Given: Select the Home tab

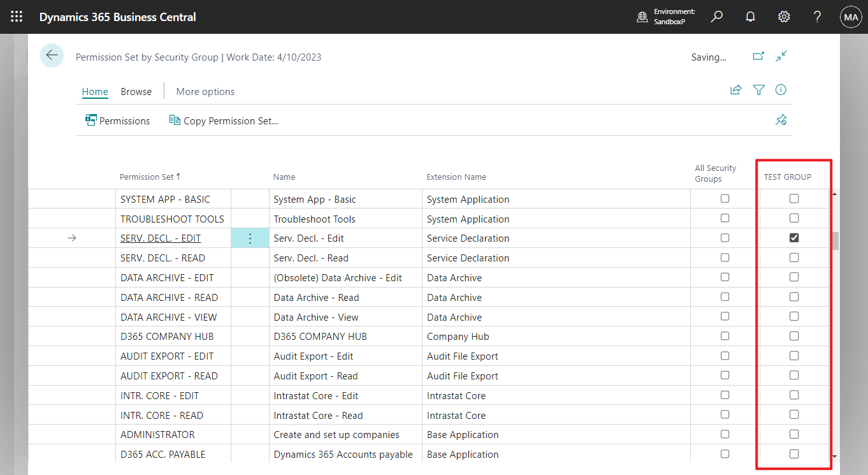Looking at the screenshot, I should [95, 92].
